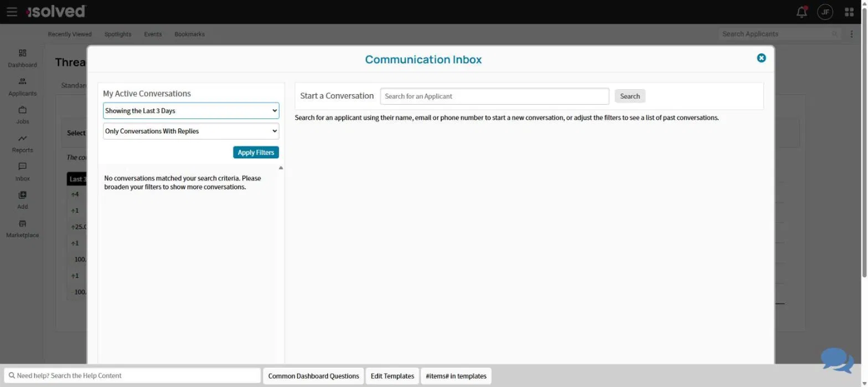Open Marketplace in the sidebar

click(23, 229)
